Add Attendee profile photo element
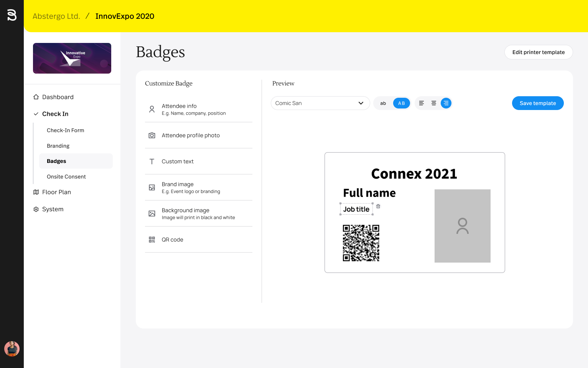The width and height of the screenshot is (588, 368). [199, 135]
